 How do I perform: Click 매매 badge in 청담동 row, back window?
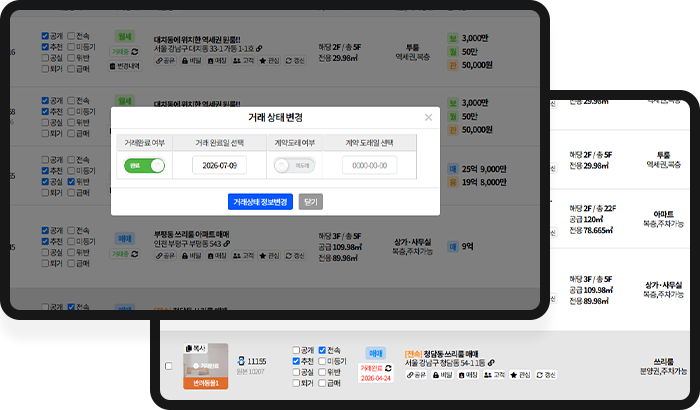[376, 353]
